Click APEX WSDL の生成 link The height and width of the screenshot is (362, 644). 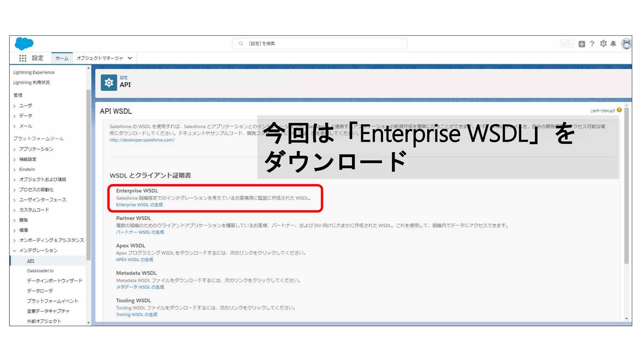(135, 260)
